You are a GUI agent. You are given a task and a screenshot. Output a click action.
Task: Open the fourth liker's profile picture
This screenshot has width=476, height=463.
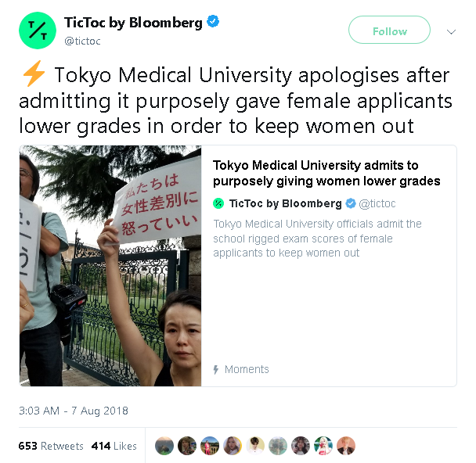pyautogui.click(x=233, y=446)
